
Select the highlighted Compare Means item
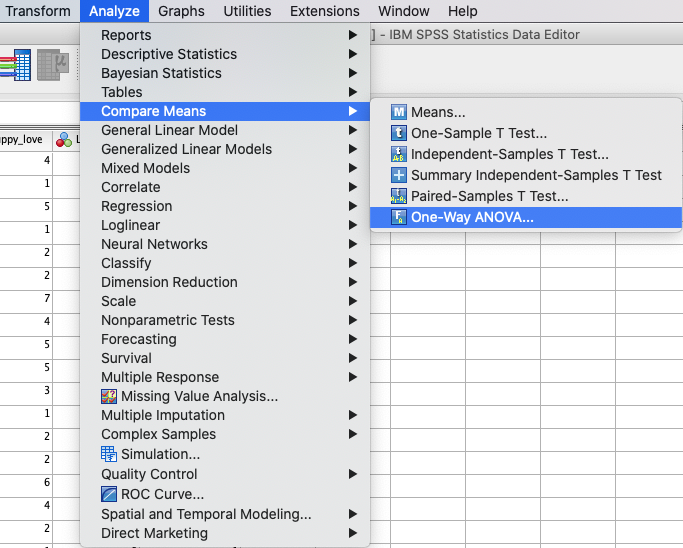tap(225, 111)
